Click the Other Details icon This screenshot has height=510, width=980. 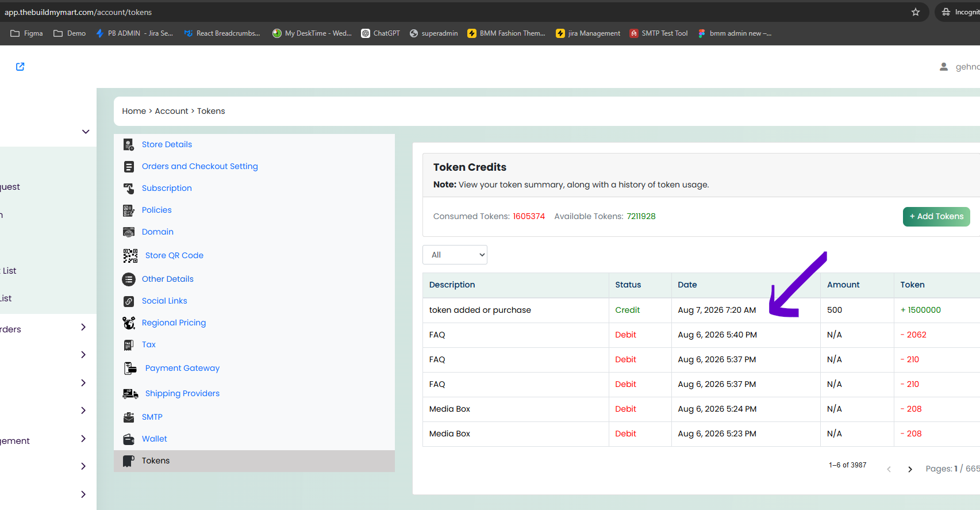point(129,279)
